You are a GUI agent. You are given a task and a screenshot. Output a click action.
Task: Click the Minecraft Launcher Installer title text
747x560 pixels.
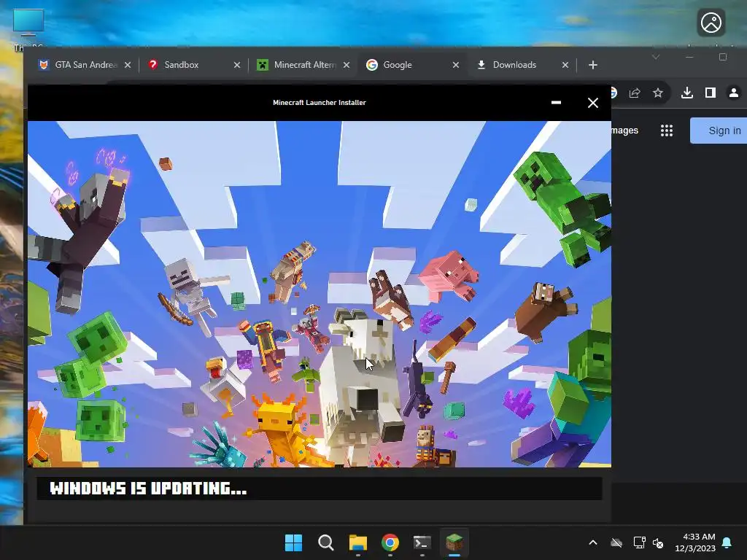click(x=320, y=102)
